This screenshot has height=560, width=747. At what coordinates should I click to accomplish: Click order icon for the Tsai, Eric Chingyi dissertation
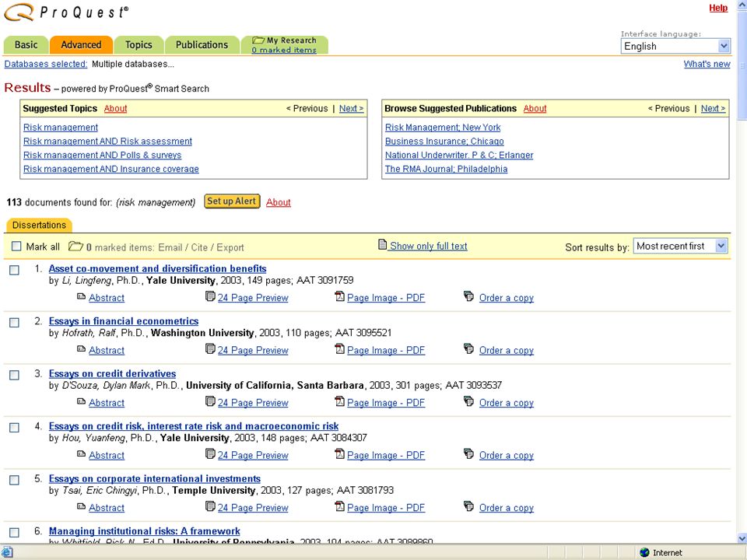point(468,506)
